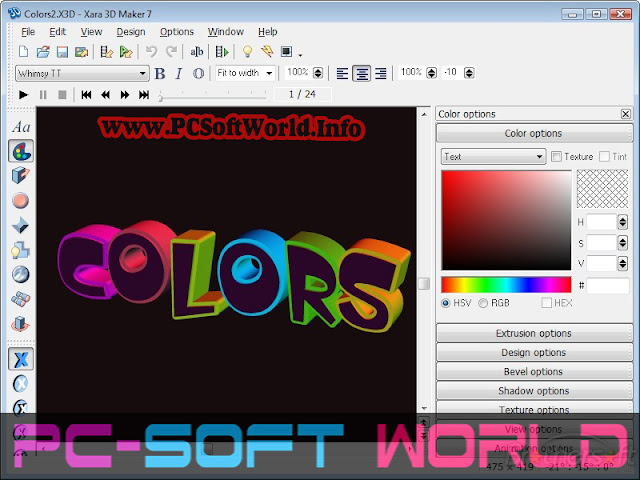This screenshot has height=480, width=640.
Task: Open a file with the folder icon
Action: (43, 52)
